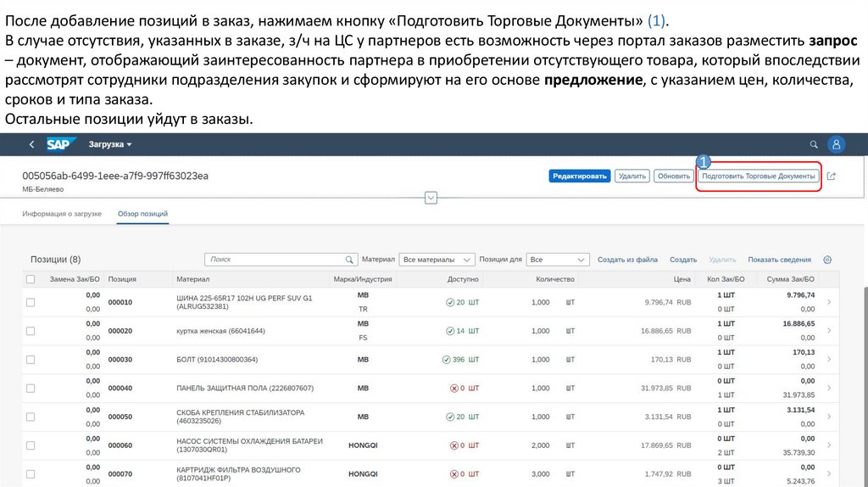Click the greyed Удалить table action
868x487 pixels.
tap(722, 260)
